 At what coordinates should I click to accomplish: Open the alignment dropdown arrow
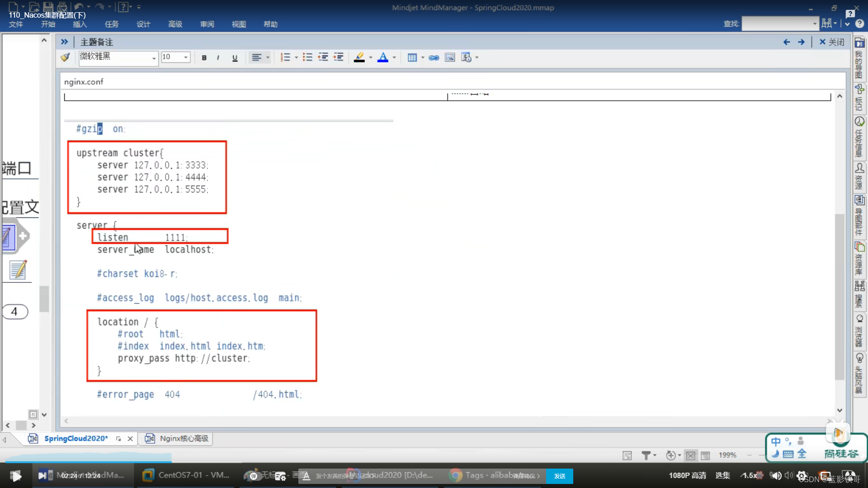pos(268,57)
